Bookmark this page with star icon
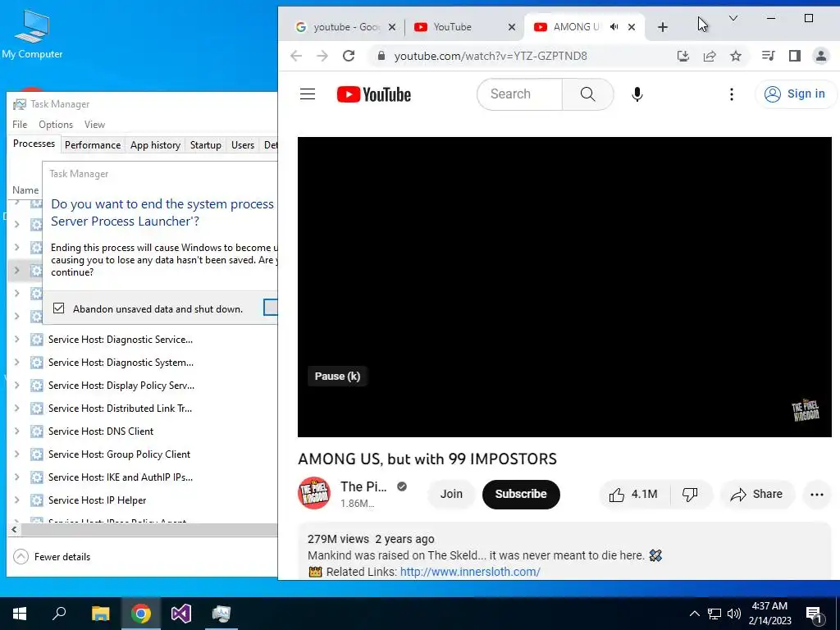Screen dimensions: 840x630 (x=736, y=56)
